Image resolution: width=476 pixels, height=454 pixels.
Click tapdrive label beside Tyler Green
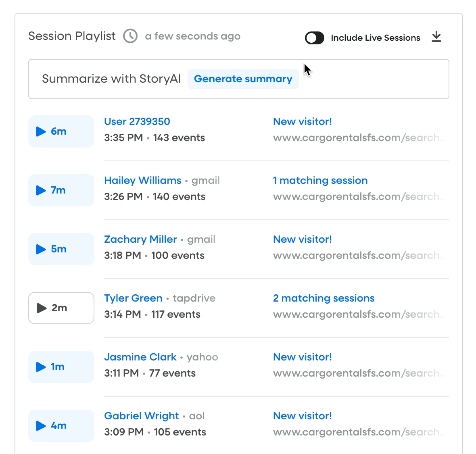pyautogui.click(x=194, y=298)
